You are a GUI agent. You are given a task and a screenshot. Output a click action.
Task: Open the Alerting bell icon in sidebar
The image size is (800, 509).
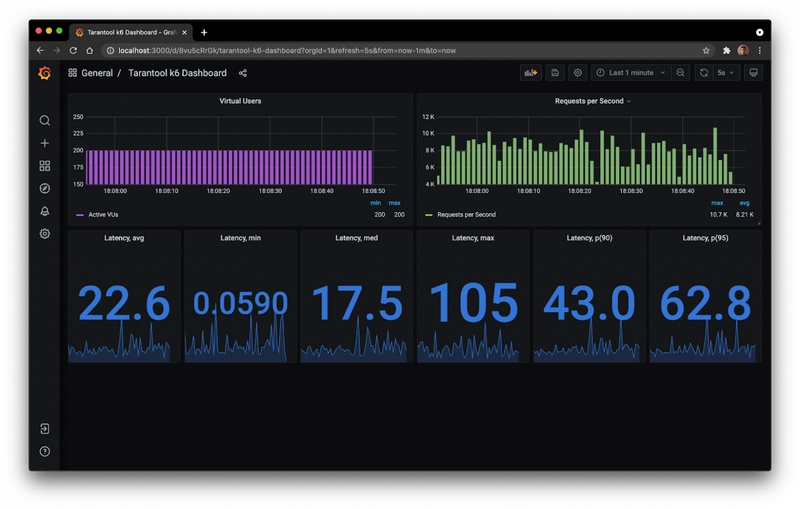click(x=44, y=211)
